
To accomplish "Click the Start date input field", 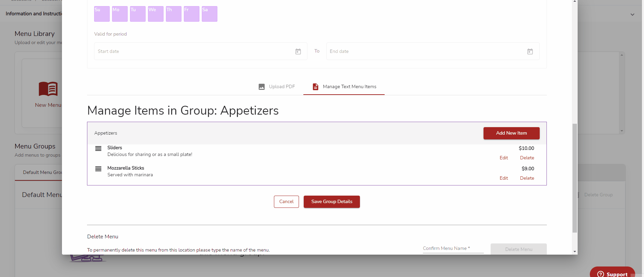I will (200, 51).
